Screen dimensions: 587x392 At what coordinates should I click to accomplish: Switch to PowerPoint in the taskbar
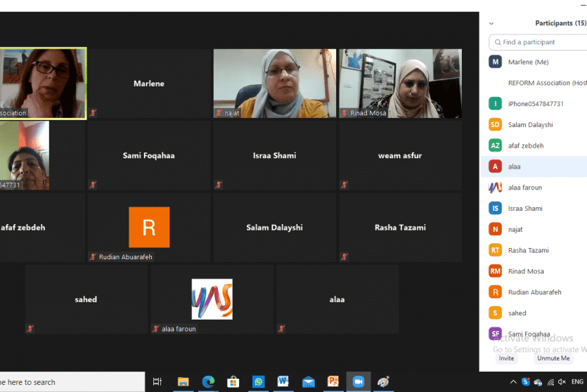click(333, 381)
